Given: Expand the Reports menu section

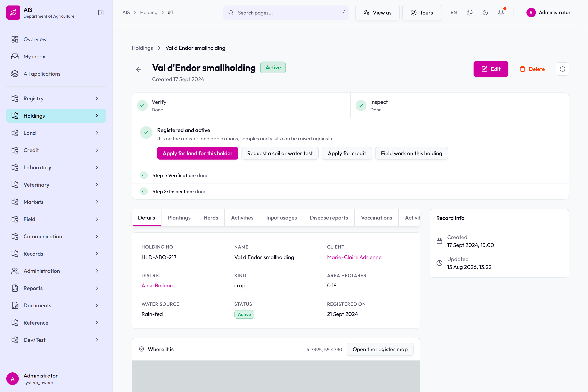Looking at the screenshot, I should coord(56,288).
